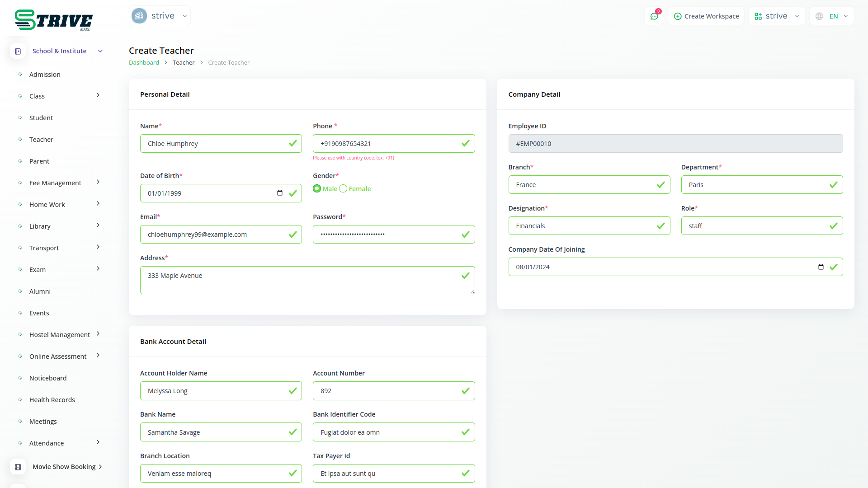Open Date of Birth calendar picker
This screenshot has height=488, width=868.
click(x=280, y=193)
